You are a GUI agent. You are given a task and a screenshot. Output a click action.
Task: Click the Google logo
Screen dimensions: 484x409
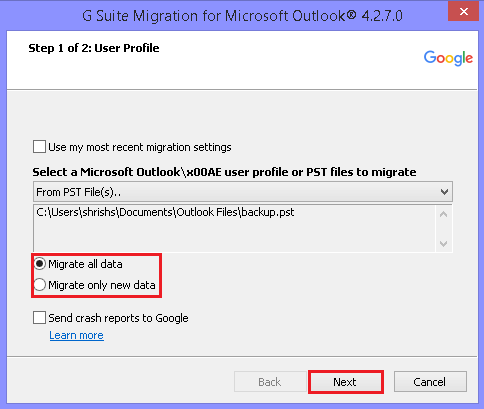[448, 58]
